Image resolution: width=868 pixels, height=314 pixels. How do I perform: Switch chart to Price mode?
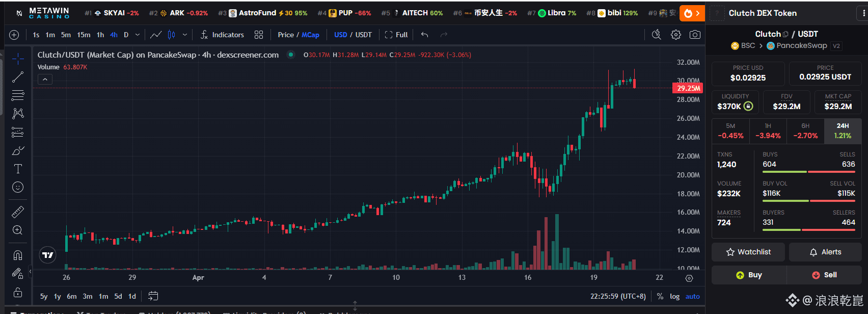(x=286, y=35)
